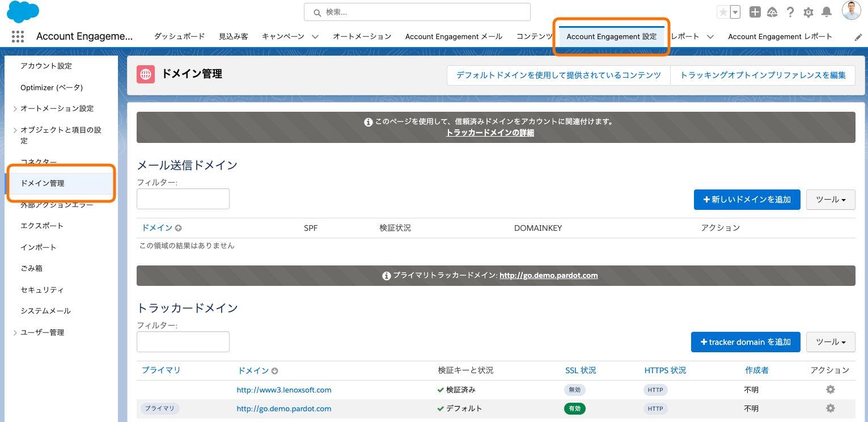Open the user profile avatar
Screen dimensions: 868x422
[851, 11]
